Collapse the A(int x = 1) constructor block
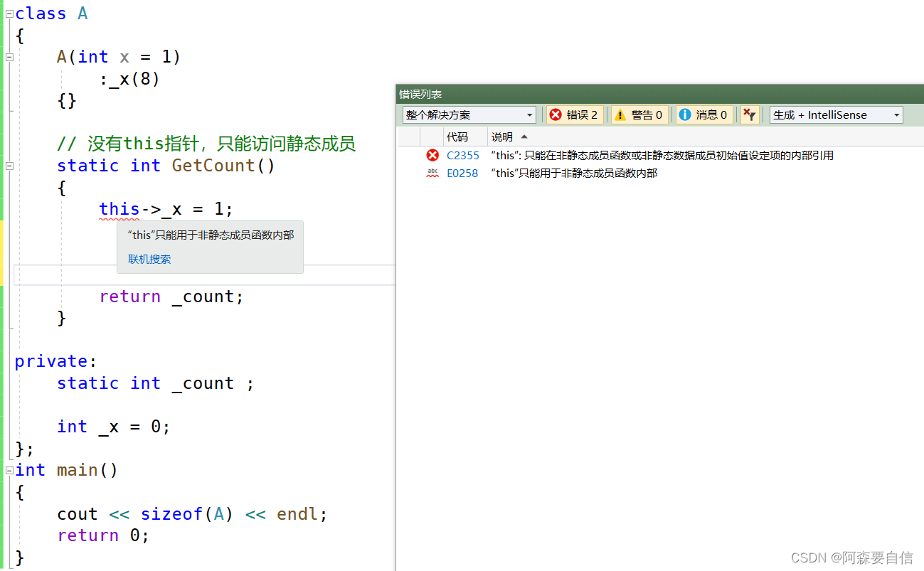Screen dimensions: 924x571 10,57
